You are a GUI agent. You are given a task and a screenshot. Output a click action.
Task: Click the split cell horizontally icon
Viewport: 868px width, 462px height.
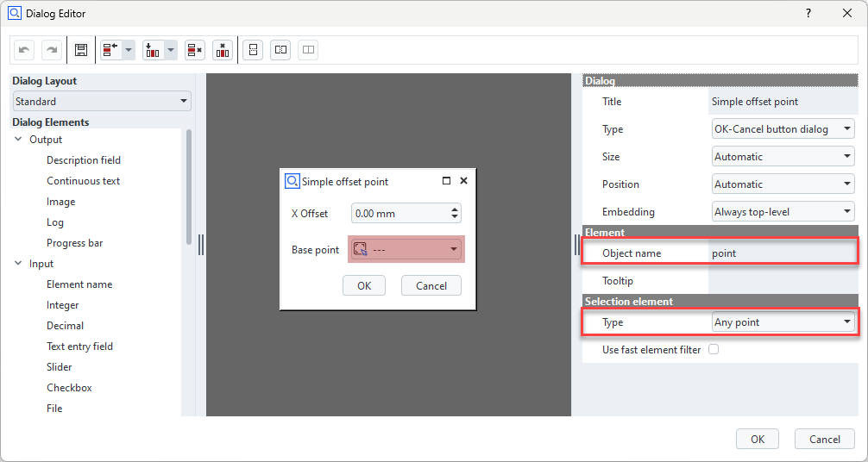[280, 50]
